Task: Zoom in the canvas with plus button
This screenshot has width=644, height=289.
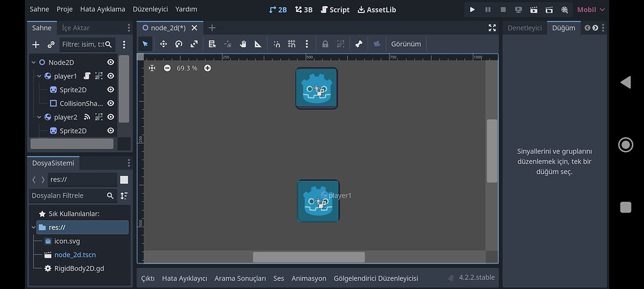Action: 208,68
